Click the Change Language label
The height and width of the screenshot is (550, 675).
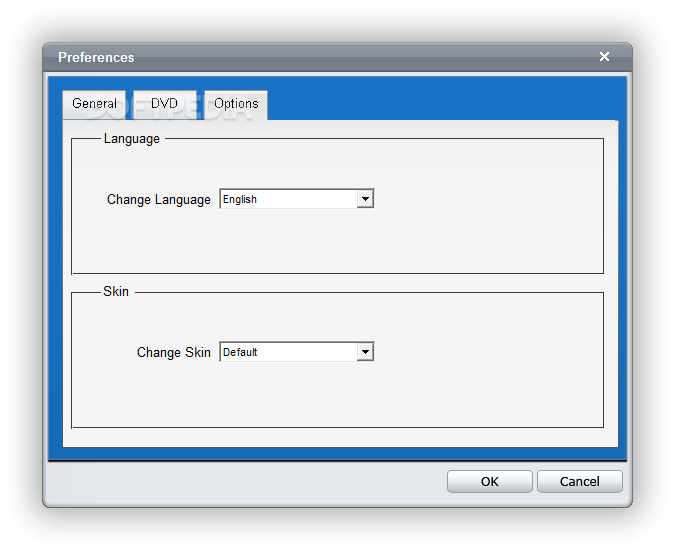click(158, 200)
